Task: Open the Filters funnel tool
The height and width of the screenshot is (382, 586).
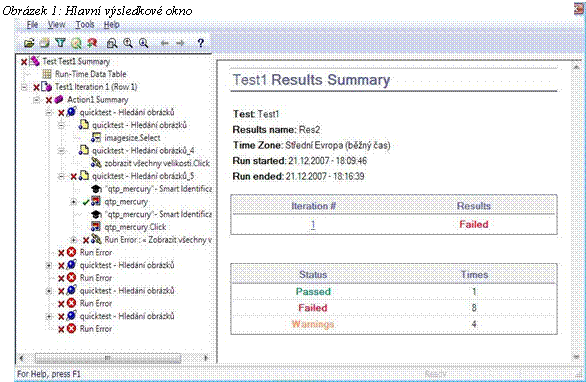Action: point(60,43)
